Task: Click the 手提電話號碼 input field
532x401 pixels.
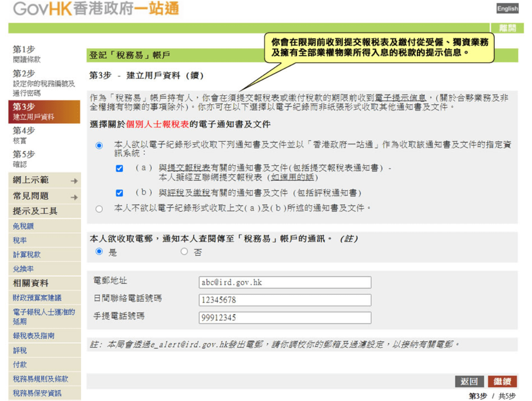Action: coord(285,318)
